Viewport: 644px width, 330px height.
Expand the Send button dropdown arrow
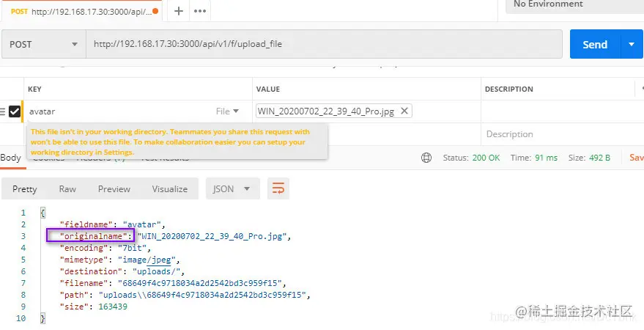click(x=632, y=44)
